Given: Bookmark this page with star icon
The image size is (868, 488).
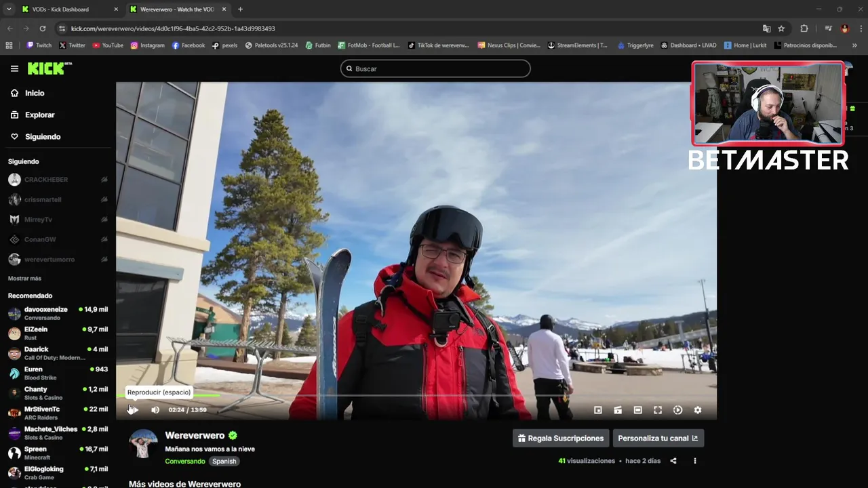Looking at the screenshot, I should pos(781,28).
